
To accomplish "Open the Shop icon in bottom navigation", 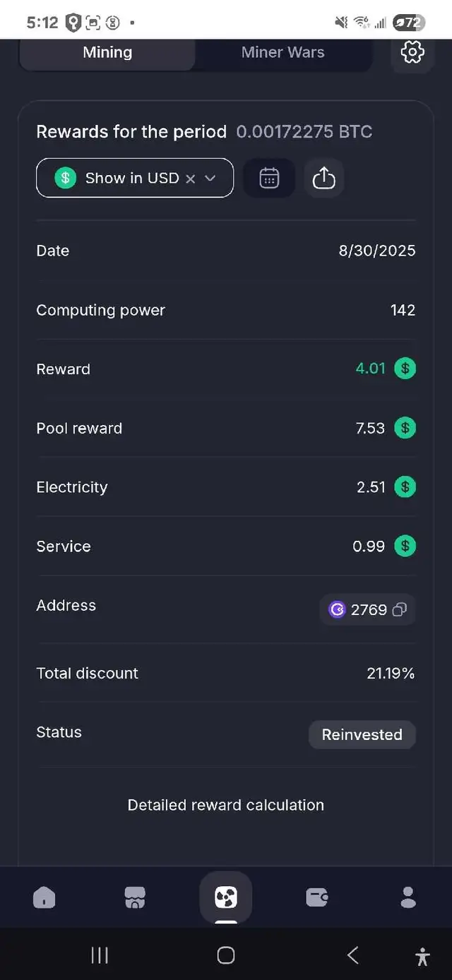I will point(134,897).
